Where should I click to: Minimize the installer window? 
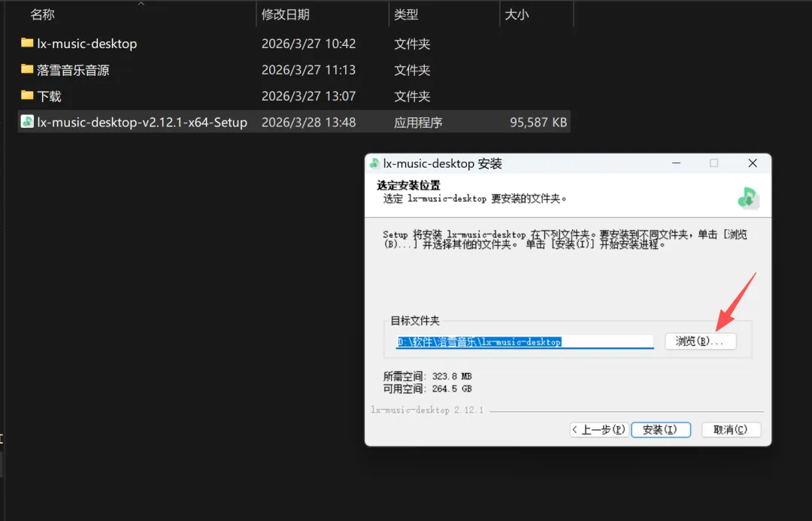coord(677,163)
